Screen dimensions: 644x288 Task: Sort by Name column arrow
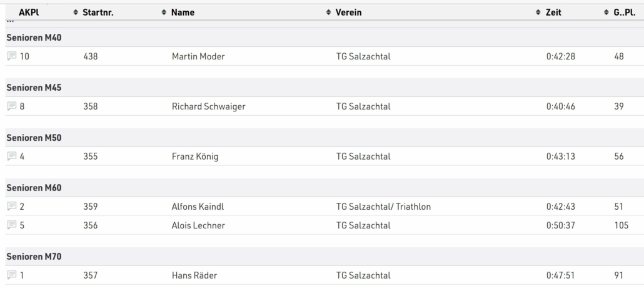(164, 13)
